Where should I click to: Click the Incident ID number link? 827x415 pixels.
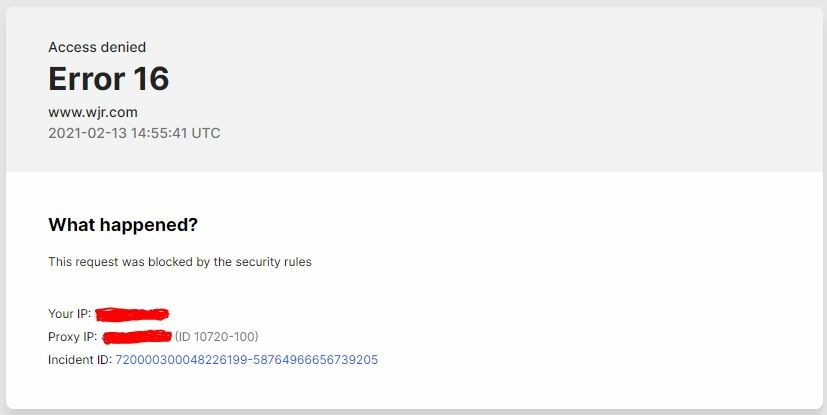pyautogui.click(x=246, y=360)
